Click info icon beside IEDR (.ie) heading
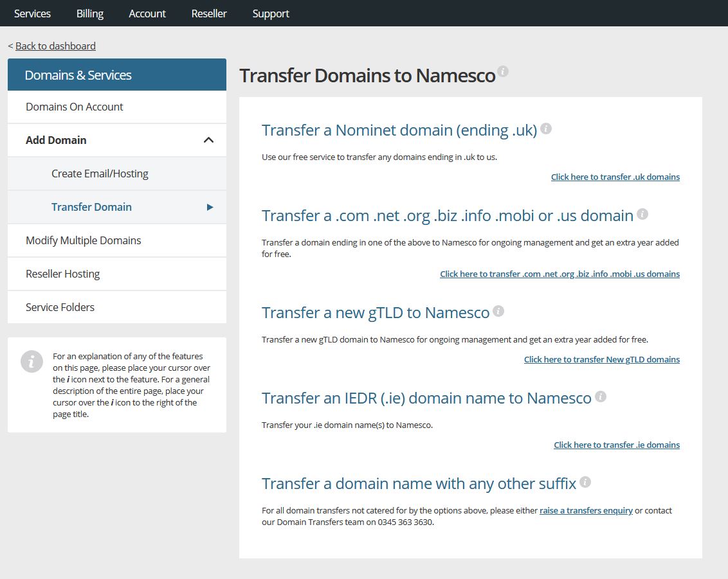This screenshot has height=579, width=728. point(601,396)
